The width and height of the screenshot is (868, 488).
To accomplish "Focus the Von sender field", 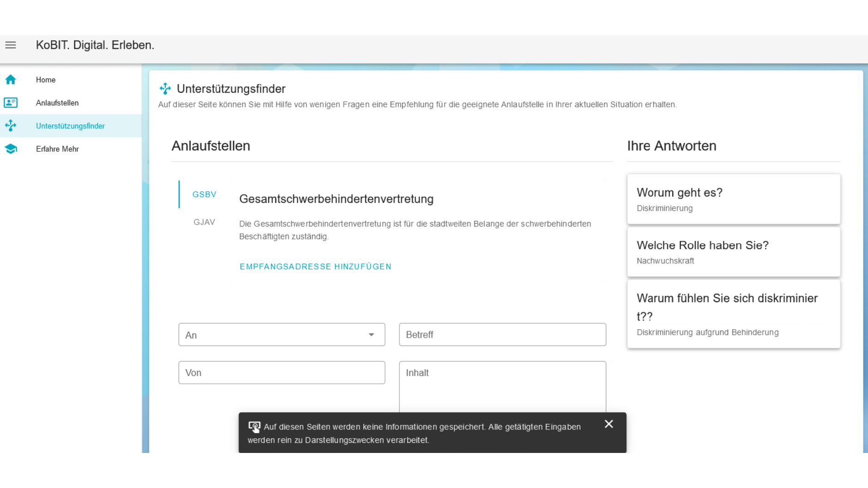I will [x=282, y=372].
